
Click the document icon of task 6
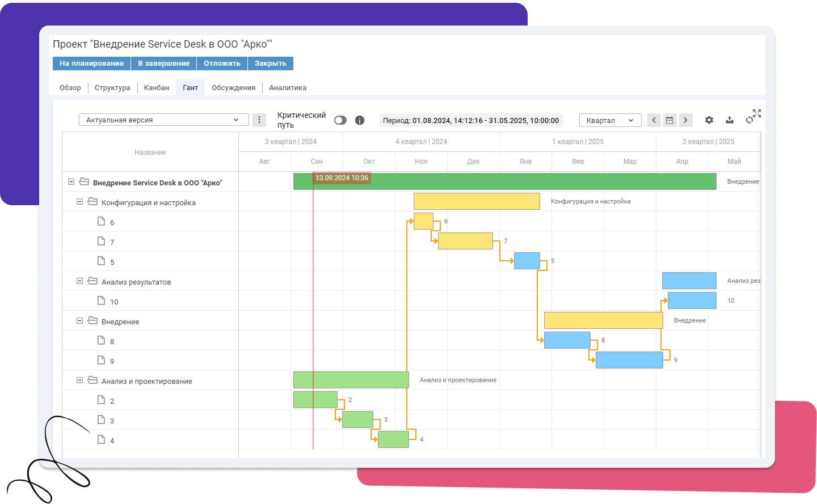click(x=101, y=221)
